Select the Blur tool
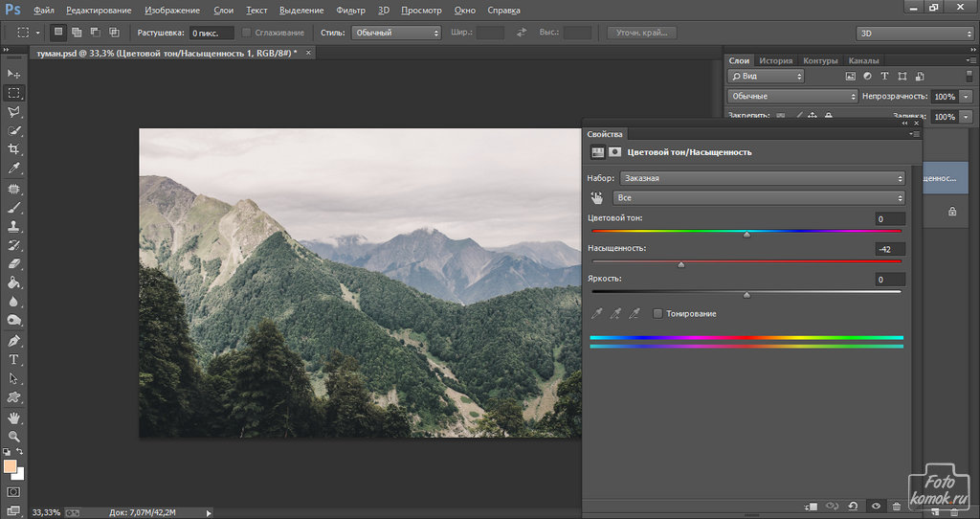This screenshot has height=519, width=980. (13, 302)
